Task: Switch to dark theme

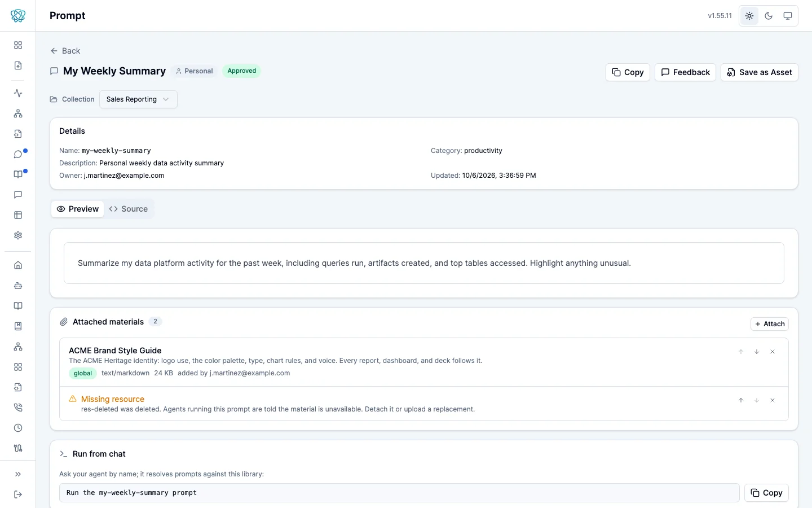Action: (x=769, y=16)
